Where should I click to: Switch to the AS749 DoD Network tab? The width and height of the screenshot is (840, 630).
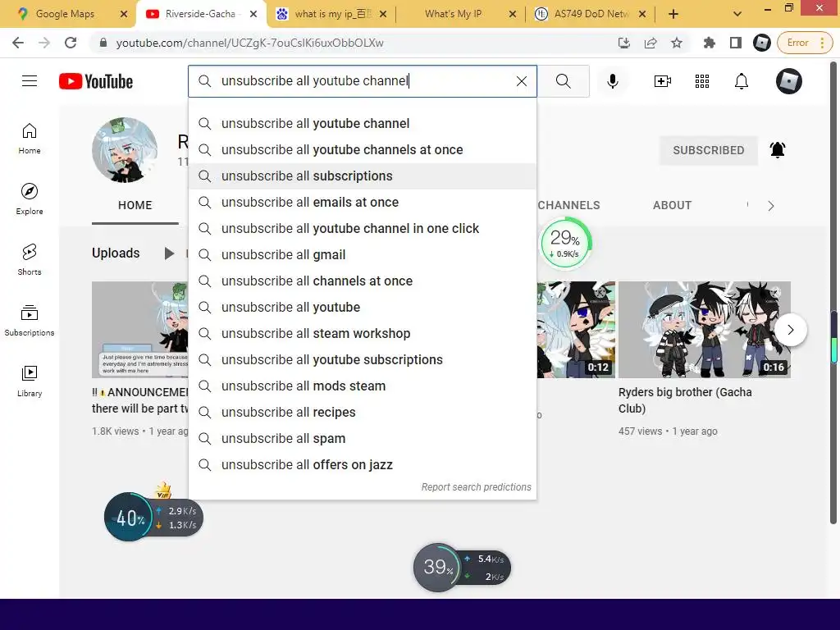click(x=591, y=14)
